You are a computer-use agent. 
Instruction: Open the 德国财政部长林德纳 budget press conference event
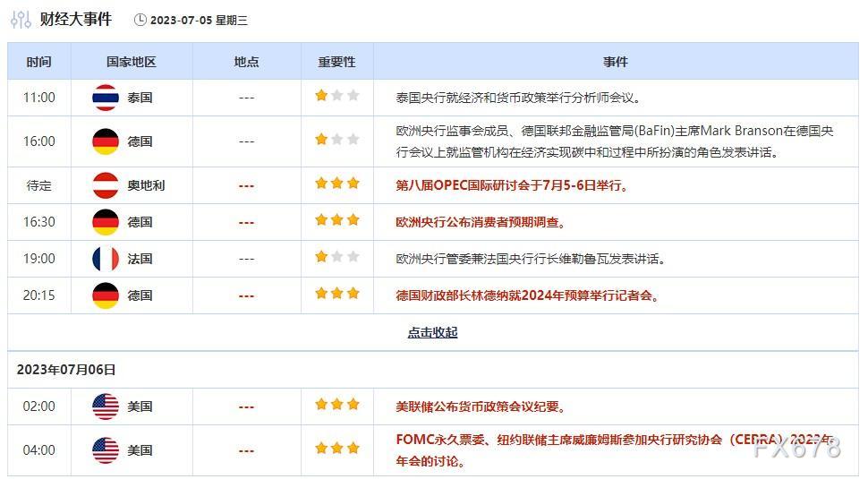(529, 295)
